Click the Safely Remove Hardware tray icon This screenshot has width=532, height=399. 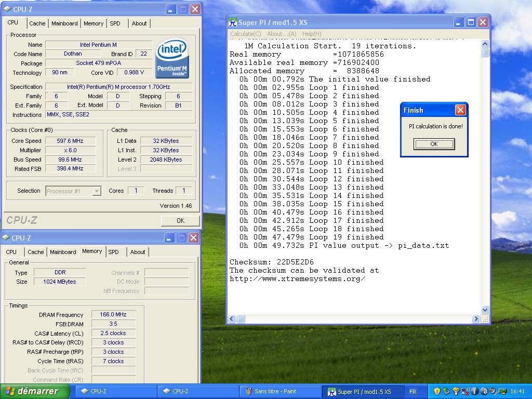tap(446, 391)
